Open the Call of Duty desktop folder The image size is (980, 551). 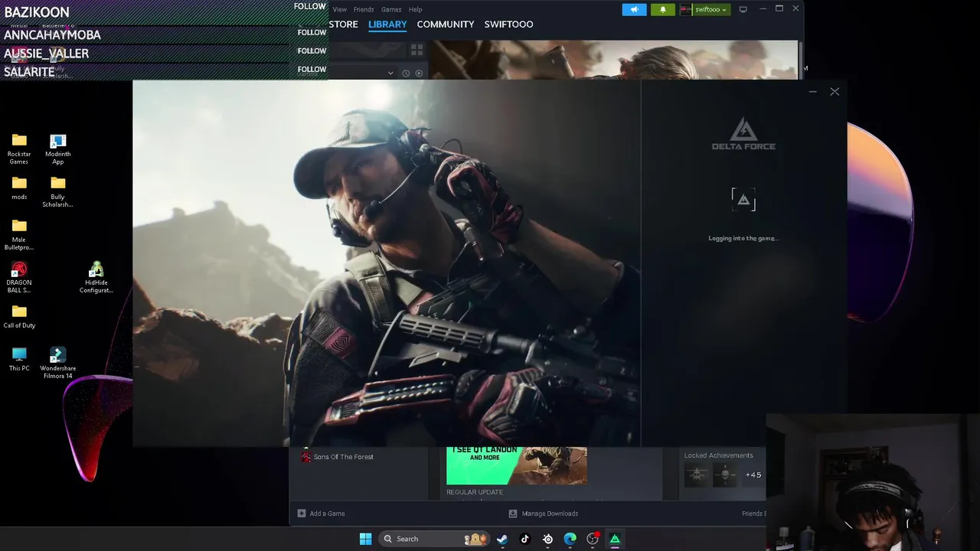(x=19, y=316)
